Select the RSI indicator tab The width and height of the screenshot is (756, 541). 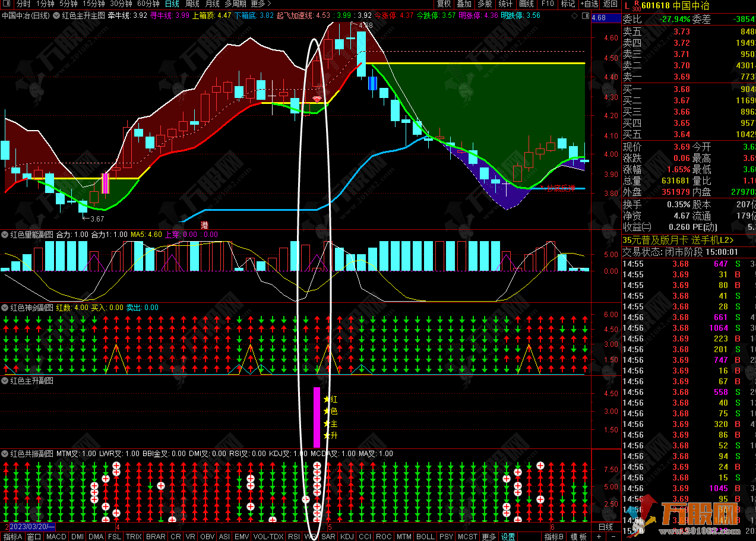(293, 536)
